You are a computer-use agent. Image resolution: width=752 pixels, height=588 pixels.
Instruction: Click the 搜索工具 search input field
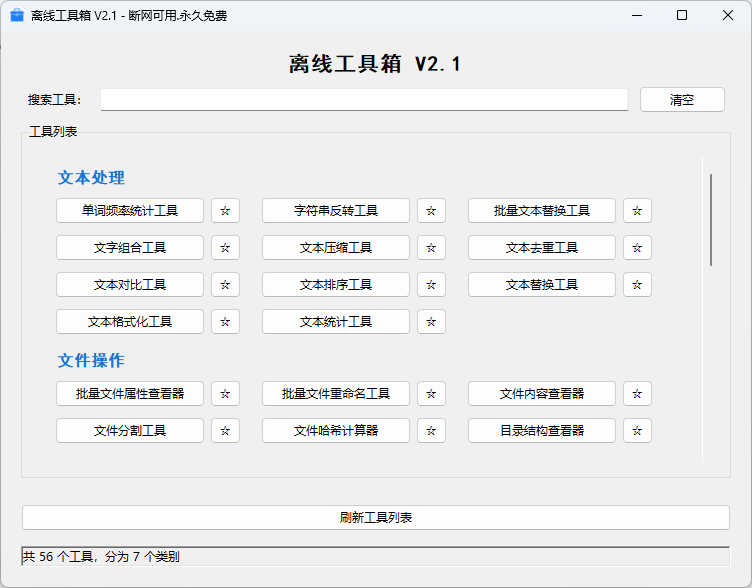(364, 100)
